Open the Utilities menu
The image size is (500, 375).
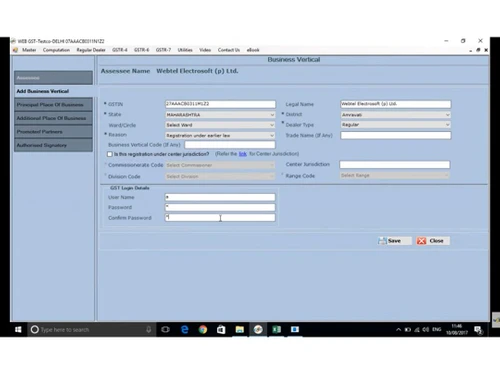coord(185,50)
